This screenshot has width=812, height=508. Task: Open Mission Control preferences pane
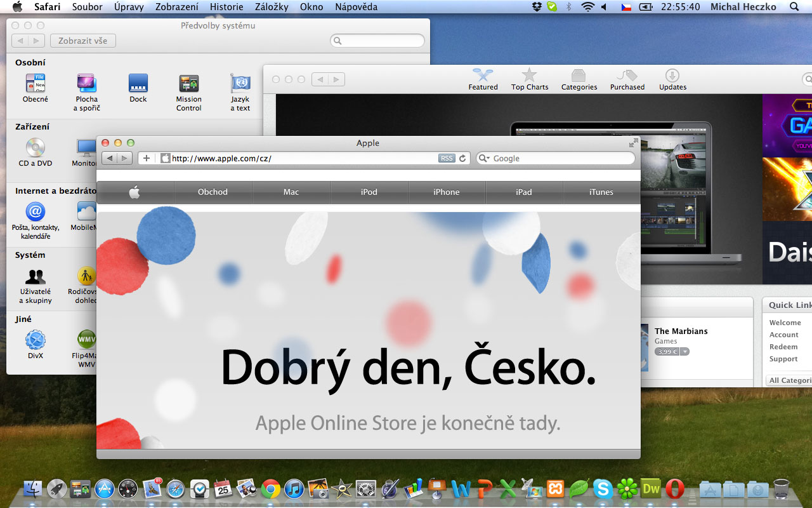pyautogui.click(x=189, y=93)
